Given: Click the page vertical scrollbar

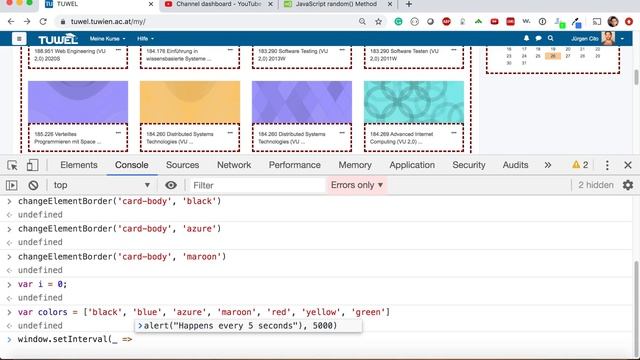Looking at the screenshot, I should pos(636,77).
